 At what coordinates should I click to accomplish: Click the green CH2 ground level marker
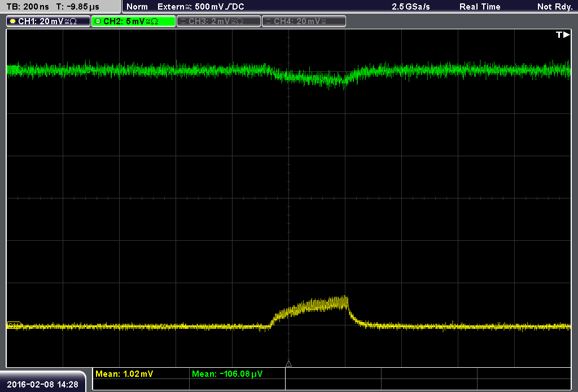click(14, 69)
